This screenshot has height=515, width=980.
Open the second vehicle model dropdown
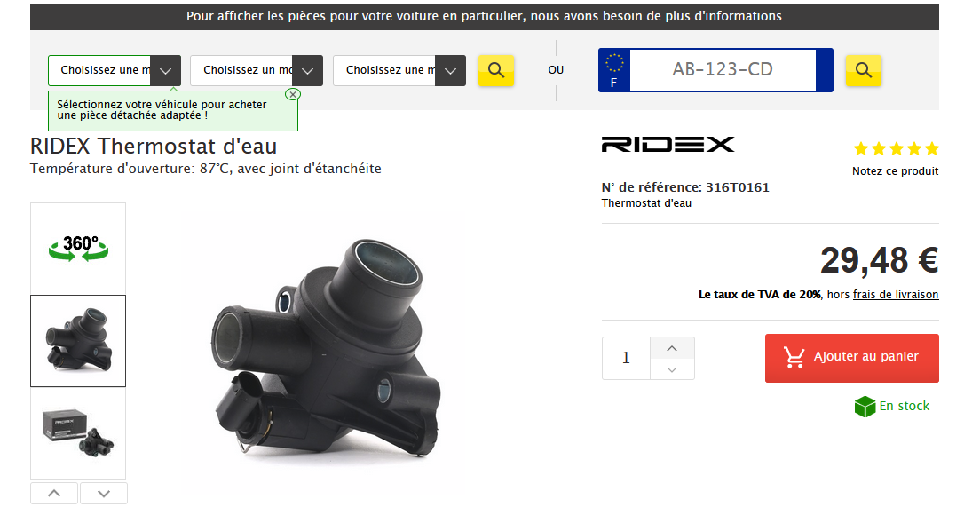pyautogui.click(x=257, y=71)
